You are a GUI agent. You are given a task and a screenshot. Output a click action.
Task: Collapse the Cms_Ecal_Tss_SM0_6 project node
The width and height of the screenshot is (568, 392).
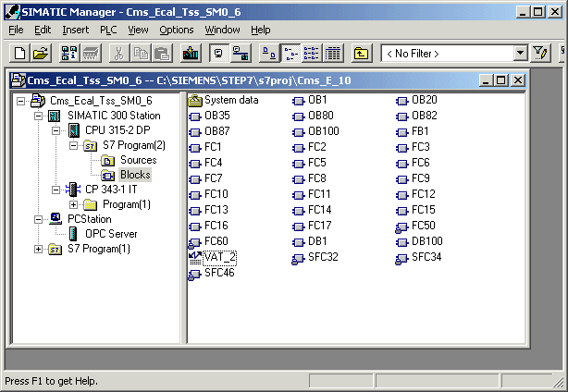20,101
